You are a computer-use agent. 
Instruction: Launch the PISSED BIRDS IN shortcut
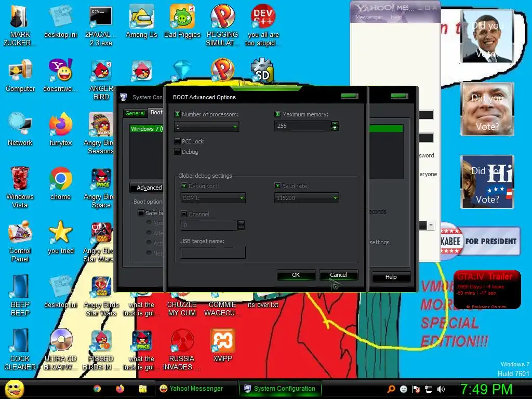tap(101, 350)
